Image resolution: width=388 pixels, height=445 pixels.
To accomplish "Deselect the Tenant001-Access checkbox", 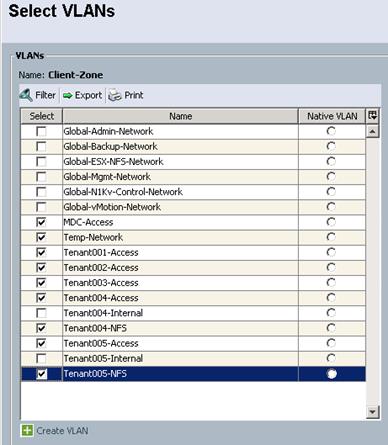I will click(41, 253).
